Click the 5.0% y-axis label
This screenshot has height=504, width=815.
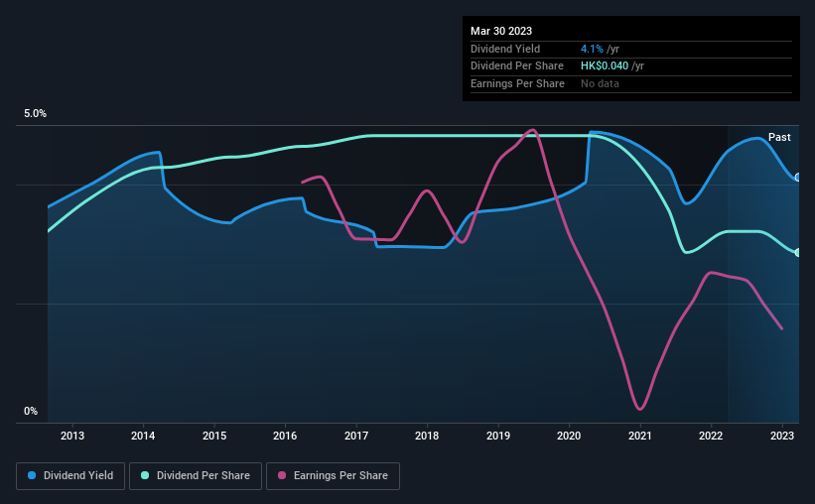coord(35,114)
